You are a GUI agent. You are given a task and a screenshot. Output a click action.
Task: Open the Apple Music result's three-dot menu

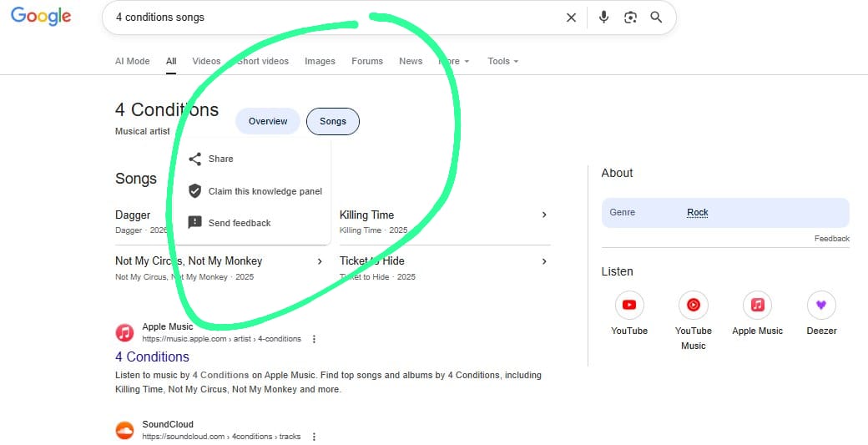click(314, 339)
